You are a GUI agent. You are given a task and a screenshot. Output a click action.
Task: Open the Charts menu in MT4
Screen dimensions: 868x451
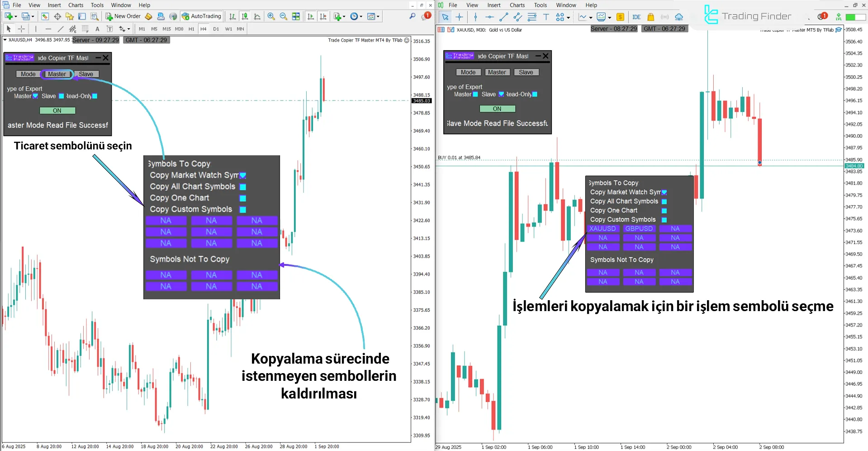coord(76,5)
